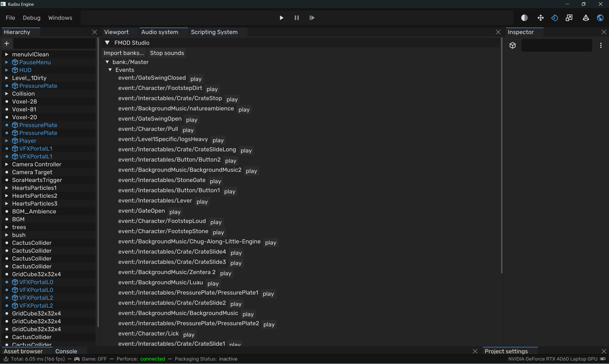Select BGM_Ambience in the hierarchy
Image resolution: width=609 pixels, height=364 pixels.
pyautogui.click(x=34, y=212)
